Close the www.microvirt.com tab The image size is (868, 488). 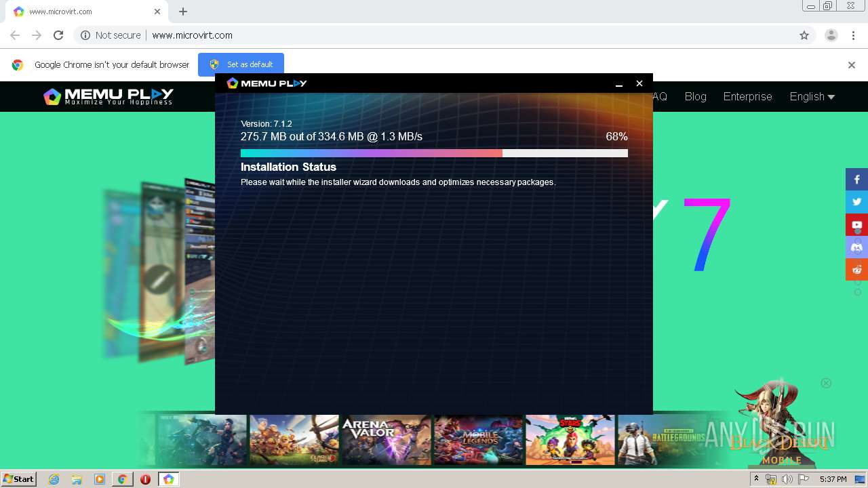coord(157,12)
